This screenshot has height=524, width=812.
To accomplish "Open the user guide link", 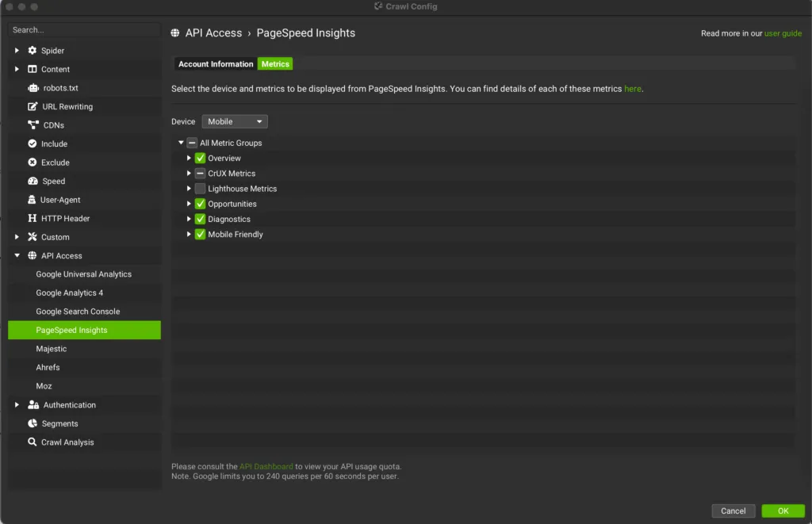I will (x=783, y=33).
